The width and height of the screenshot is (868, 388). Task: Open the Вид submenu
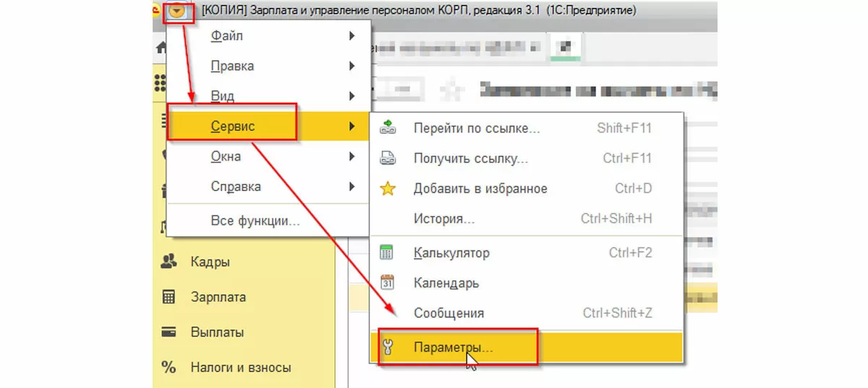click(x=268, y=96)
